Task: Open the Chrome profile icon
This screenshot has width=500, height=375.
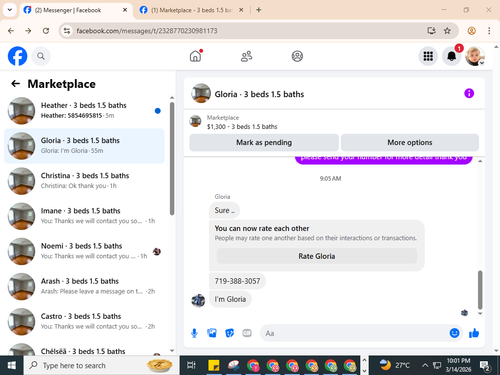Action: tap(471, 31)
